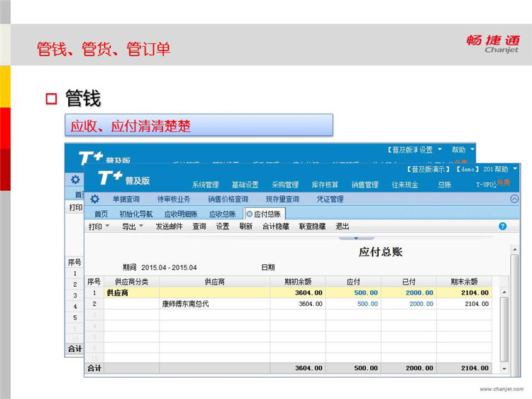This screenshot has width=532, height=399.
Task: Open the T-UFO menu item
Action: tap(486, 185)
